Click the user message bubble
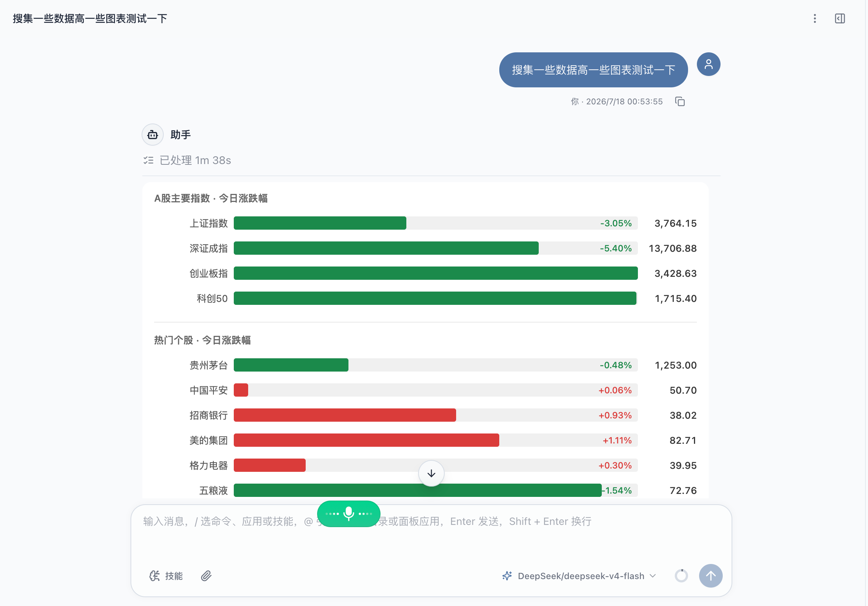This screenshot has height=606, width=868. coord(594,70)
